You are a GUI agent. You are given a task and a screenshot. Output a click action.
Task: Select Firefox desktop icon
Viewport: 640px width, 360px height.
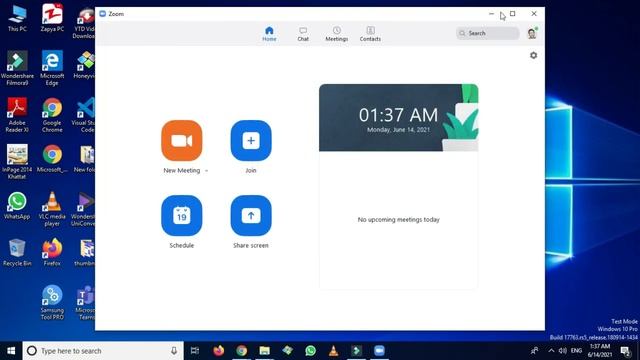tap(52, 253)
